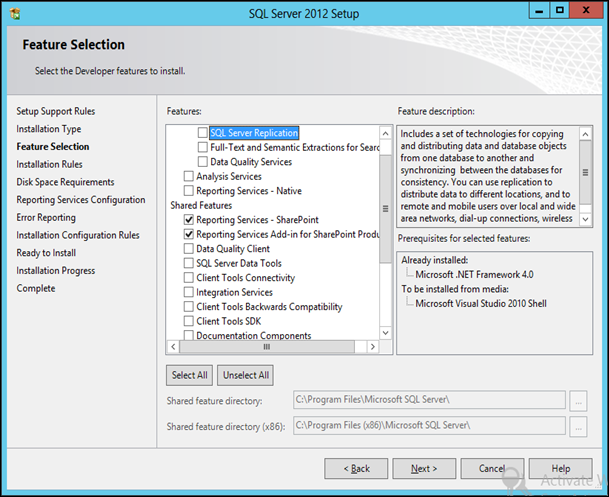Select the Installation Rules step
This screenshot has height=497, width=609.
pos(49,165)
